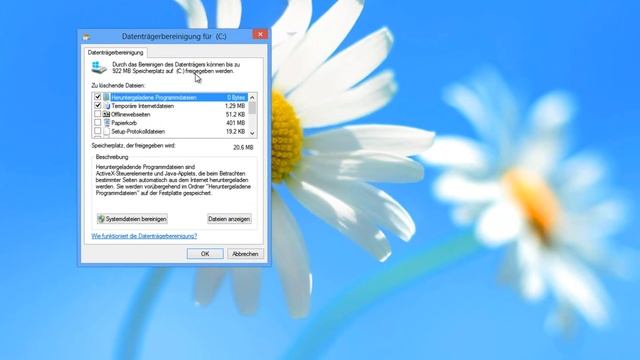
Task: Click the Heruntergeladene Programmdateien row icon
Action: [x=107, y=97]
